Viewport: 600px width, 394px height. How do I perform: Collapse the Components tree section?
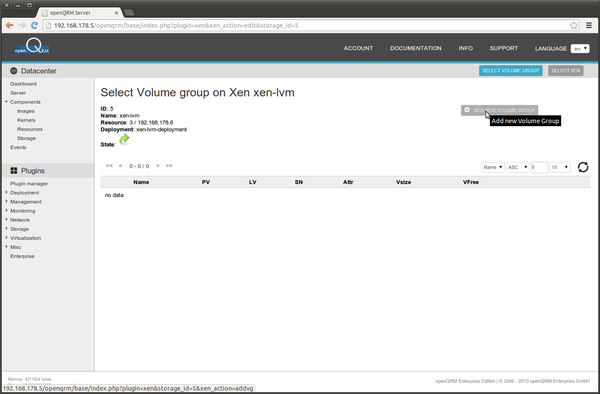click(x=7, y=102)
